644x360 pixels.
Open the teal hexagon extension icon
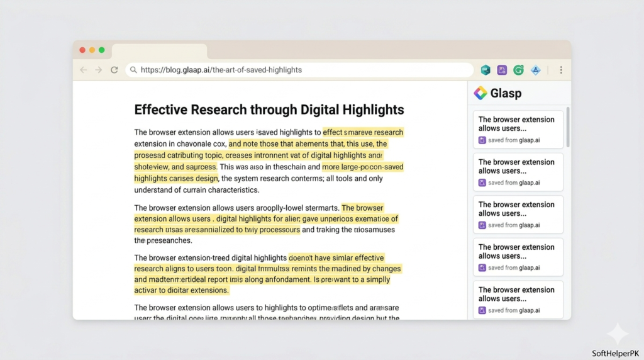(486, 70)
